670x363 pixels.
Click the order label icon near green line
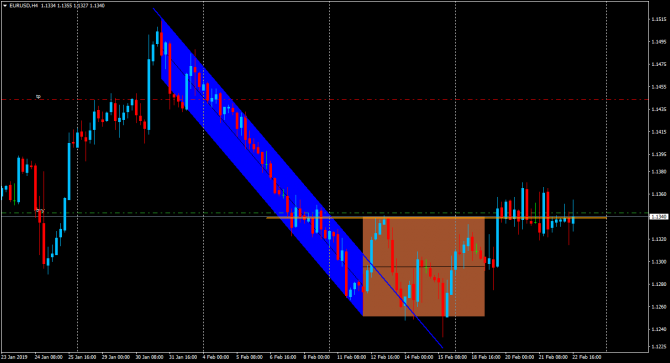click(40, 210)
